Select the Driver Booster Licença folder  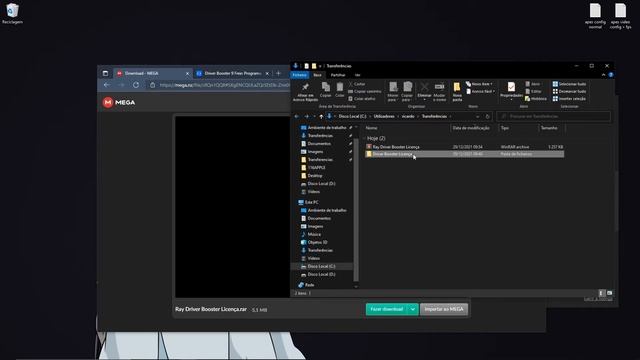tap(464, 154)
